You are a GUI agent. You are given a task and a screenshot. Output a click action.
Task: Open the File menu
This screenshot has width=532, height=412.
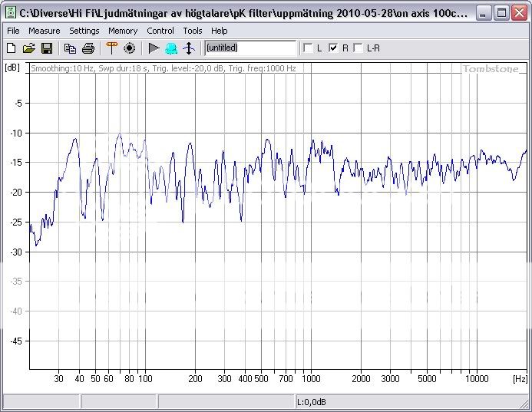point(13,31)
